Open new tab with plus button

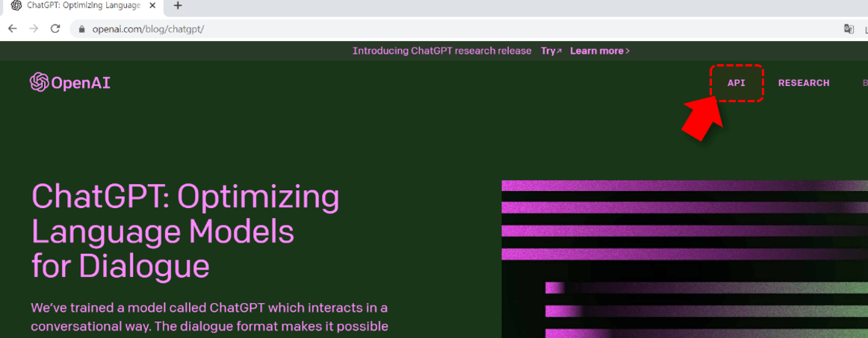point(178,6)
